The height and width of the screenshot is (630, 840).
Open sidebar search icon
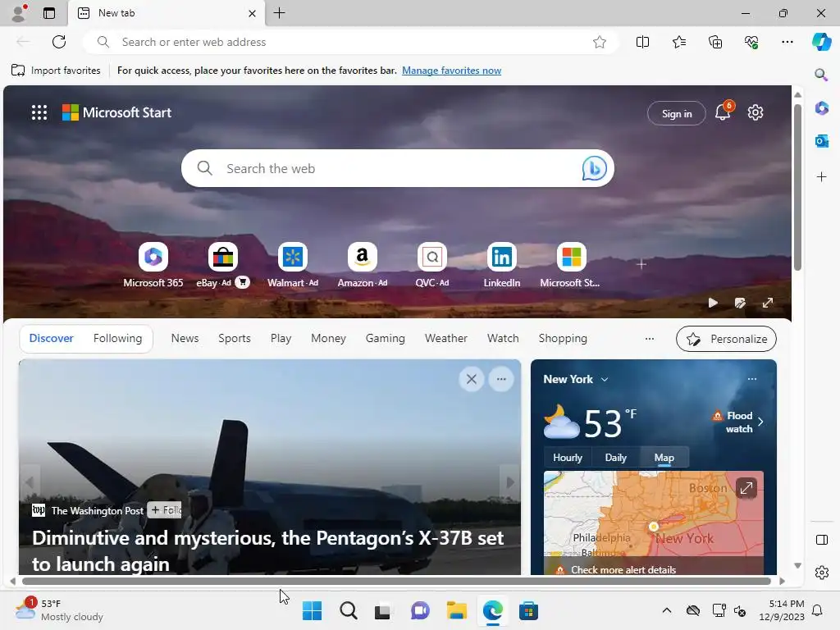(821, 75)
